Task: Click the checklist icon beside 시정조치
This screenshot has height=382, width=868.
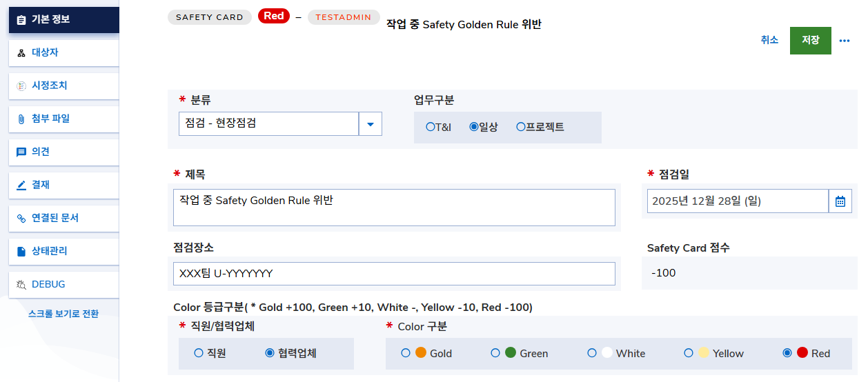Action: click(x=21, y=86)
